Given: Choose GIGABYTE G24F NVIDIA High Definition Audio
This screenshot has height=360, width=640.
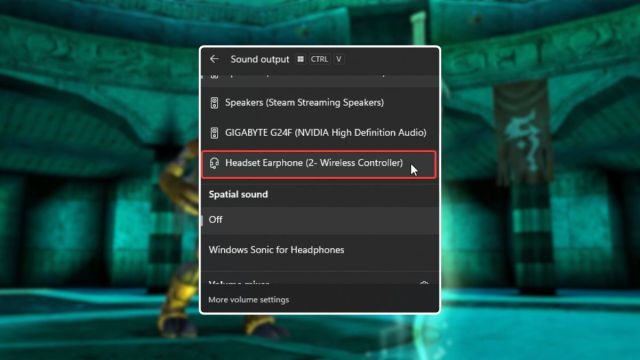Looking at the screenshot, I should tap(319, 133).
